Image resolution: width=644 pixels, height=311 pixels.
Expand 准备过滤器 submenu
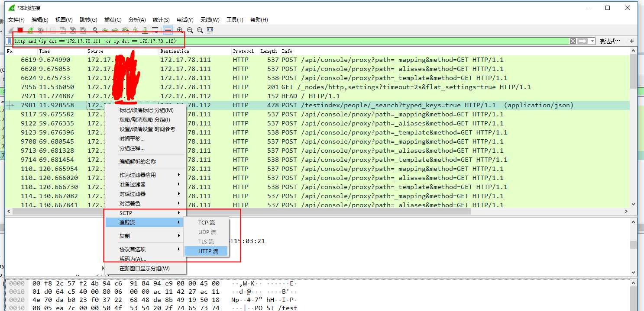(x=146, y=185)
